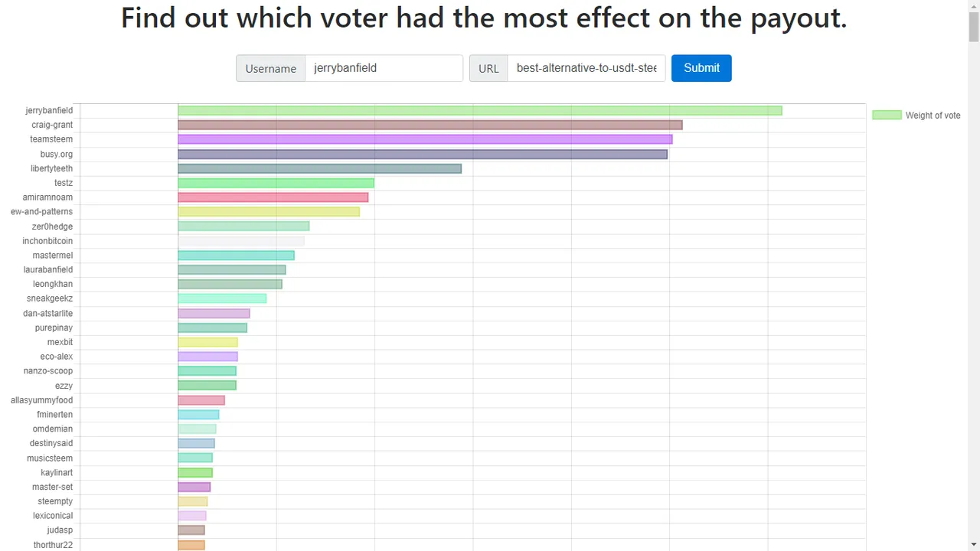Click the purple teamsteem bar

pos(425,139)
